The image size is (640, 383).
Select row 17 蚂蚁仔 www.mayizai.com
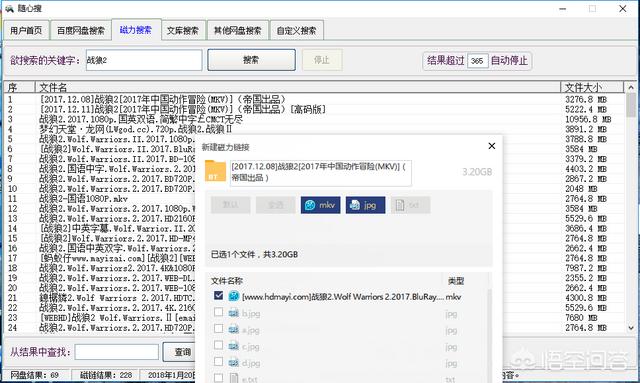100,258
